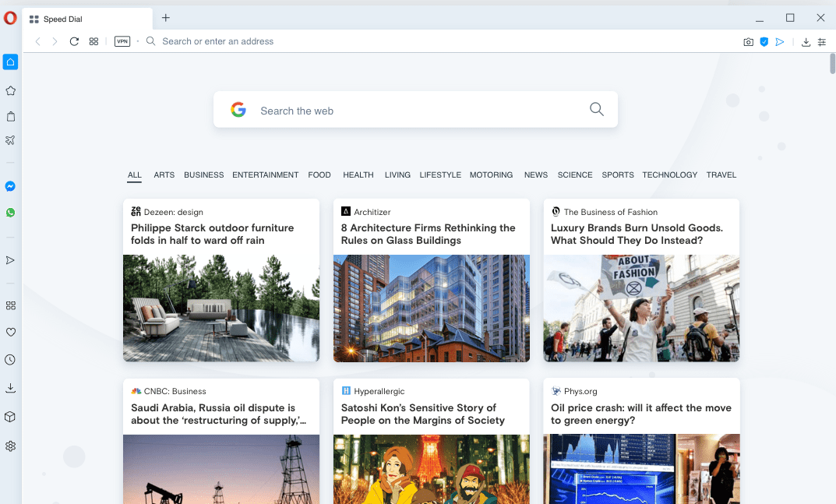Viewport: 836px width, 504px height.
Task: Toggle the VPN badge
Action: coord(122,41)
